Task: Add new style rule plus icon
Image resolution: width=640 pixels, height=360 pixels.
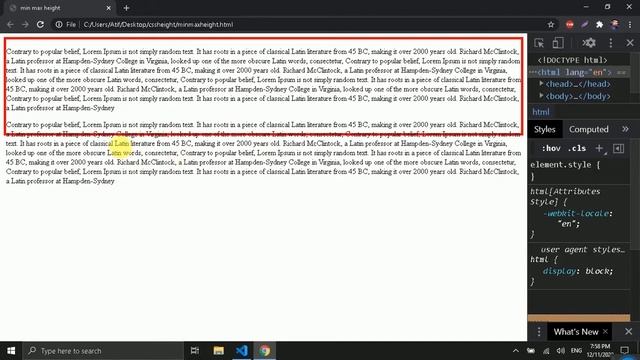Action: tap(599, 149)
